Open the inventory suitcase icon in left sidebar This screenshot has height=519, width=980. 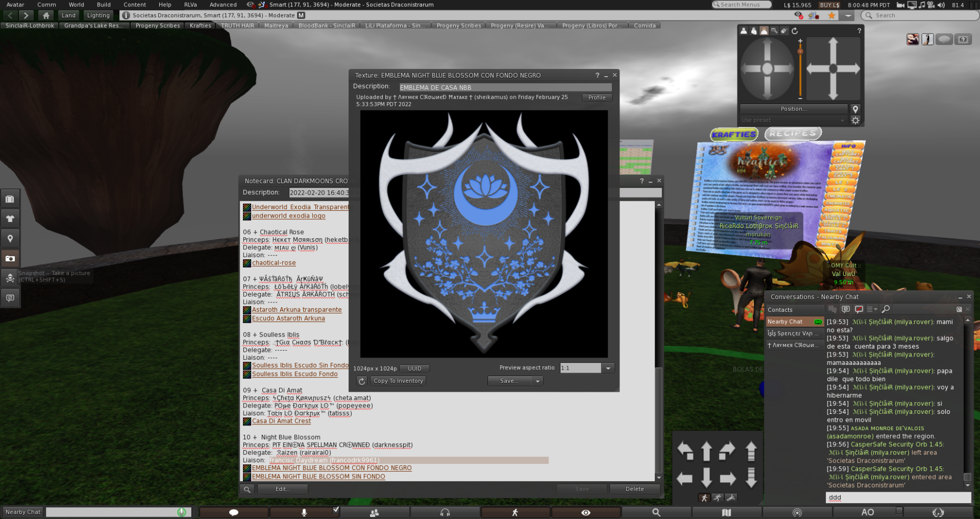(10, 199)
